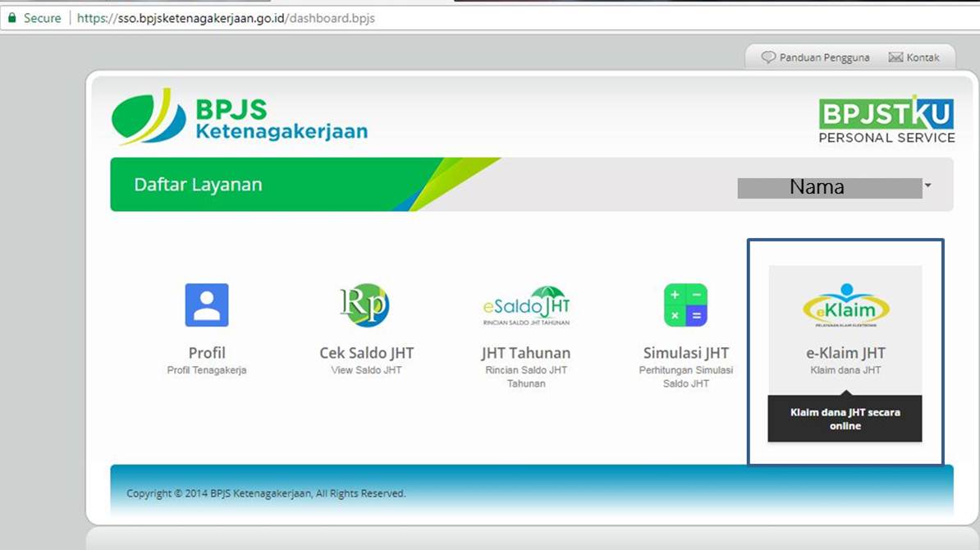Click the green padlock Secure icon

[11, 17]
